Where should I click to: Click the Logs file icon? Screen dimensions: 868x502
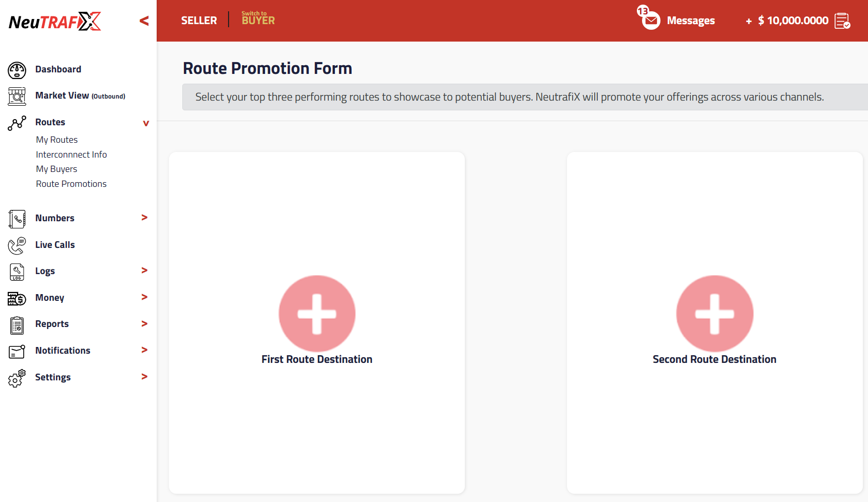(17, 272)
